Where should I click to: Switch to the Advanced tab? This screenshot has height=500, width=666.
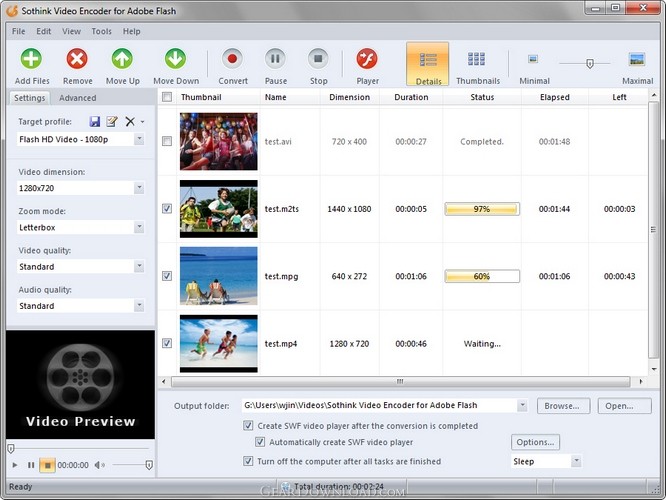point(77,98)
